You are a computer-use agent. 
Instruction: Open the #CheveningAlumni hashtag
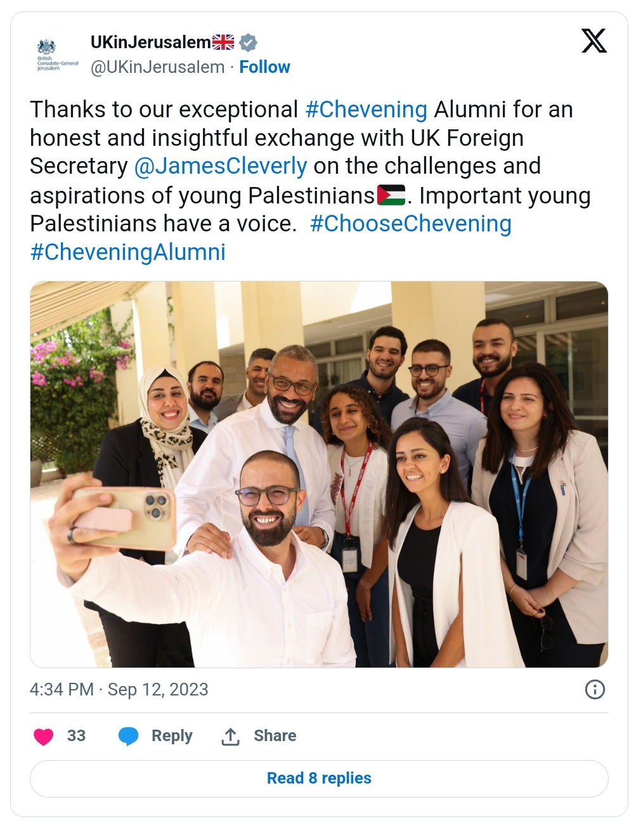128,252
